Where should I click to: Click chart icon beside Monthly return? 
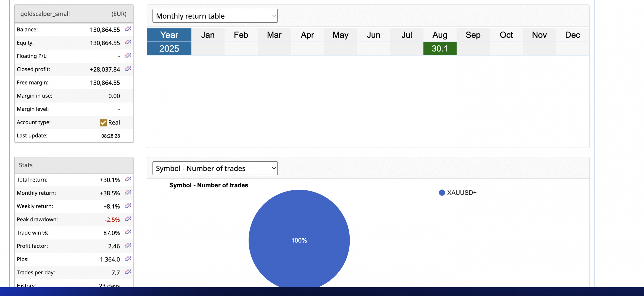pyautogui.click(x=128, y=192)
